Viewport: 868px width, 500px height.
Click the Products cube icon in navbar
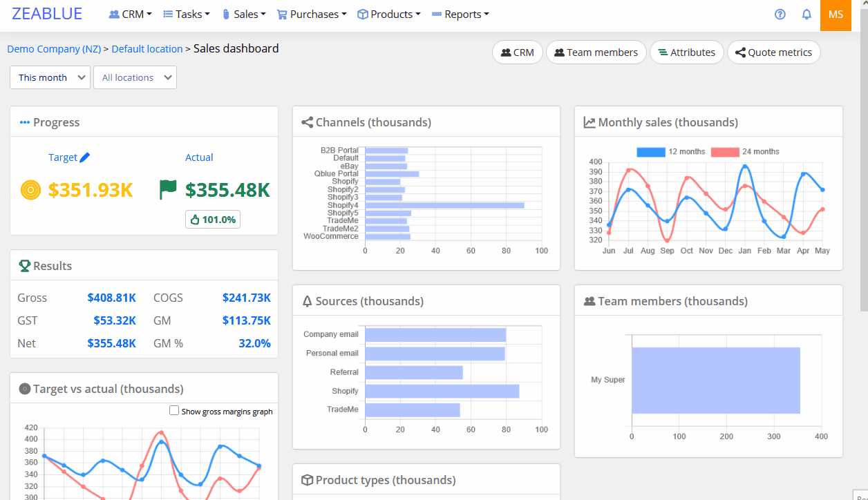[362, 14]
